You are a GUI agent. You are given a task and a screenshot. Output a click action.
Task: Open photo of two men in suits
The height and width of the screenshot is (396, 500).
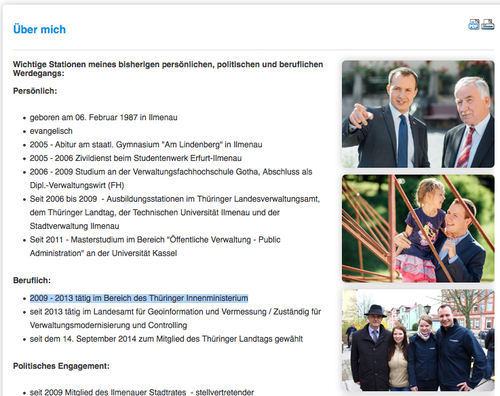pos(418,114)
